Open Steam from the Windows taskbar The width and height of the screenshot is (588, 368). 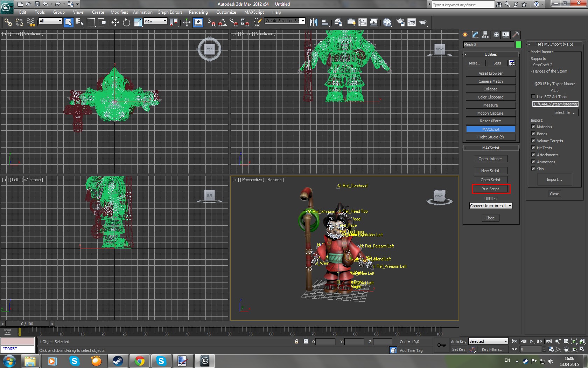pos(118,361)
